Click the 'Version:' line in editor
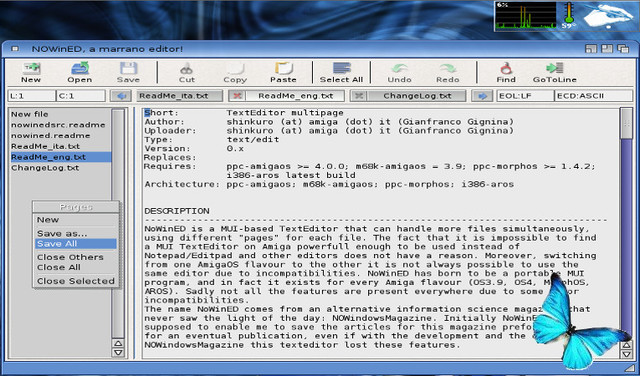640x376 pixels. click(x=194, y=149)
